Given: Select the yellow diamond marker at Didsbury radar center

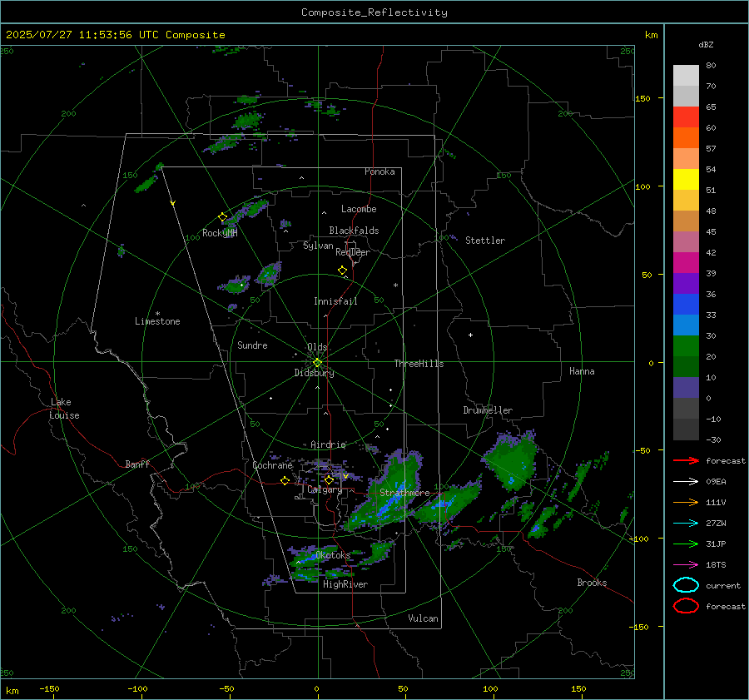Looking at the screenshot, I should click(318, 363).
